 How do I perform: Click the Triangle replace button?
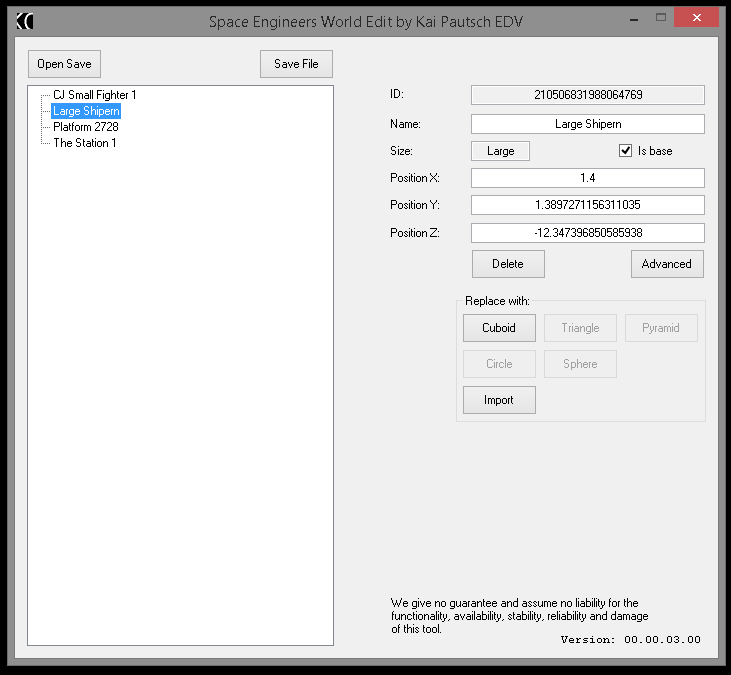[x=580, y=328]
